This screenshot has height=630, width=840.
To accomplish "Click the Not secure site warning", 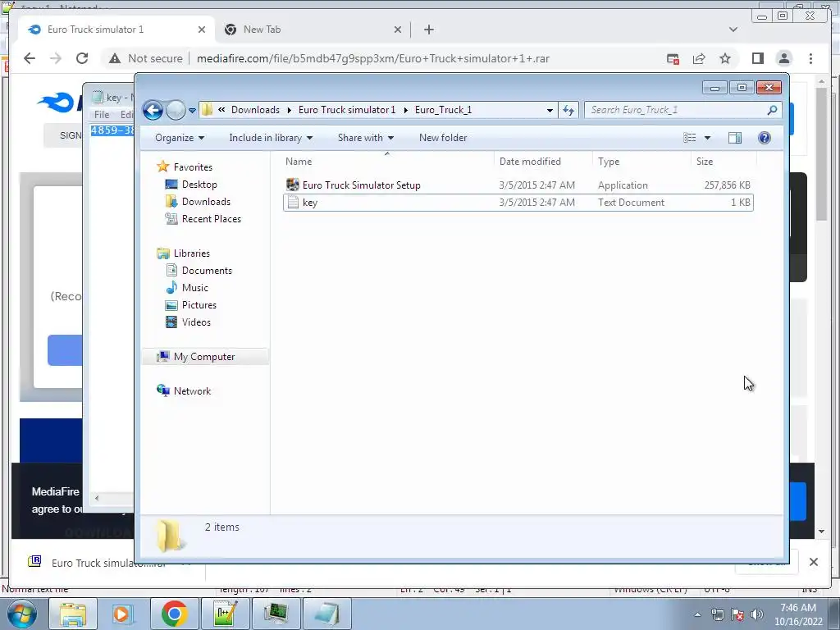I will (146, 58).
